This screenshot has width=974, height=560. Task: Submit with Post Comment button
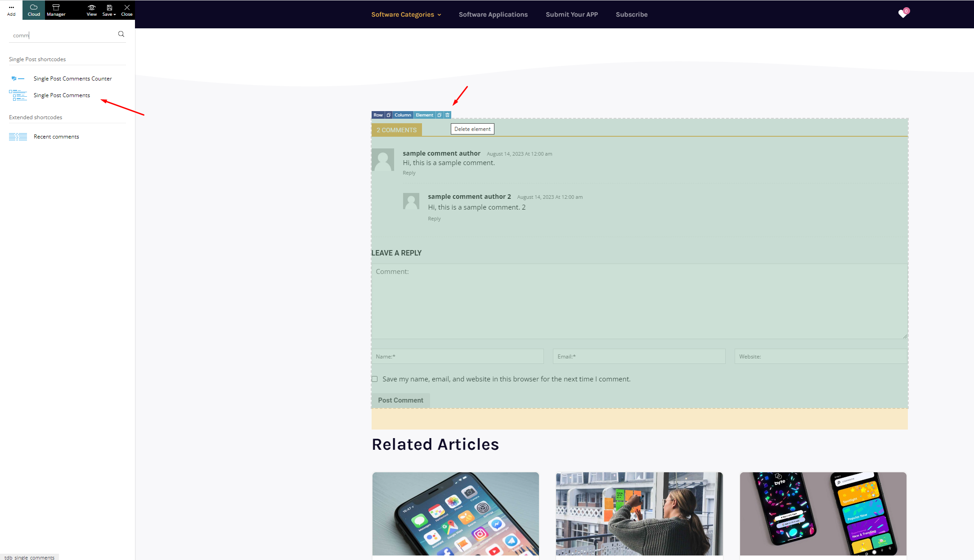(x=400, y=400)
